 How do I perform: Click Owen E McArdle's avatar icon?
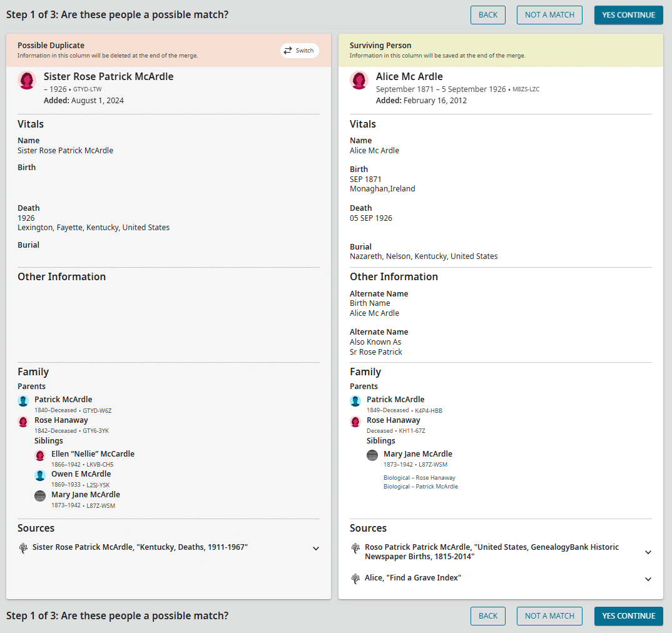[x=40, y=475]
